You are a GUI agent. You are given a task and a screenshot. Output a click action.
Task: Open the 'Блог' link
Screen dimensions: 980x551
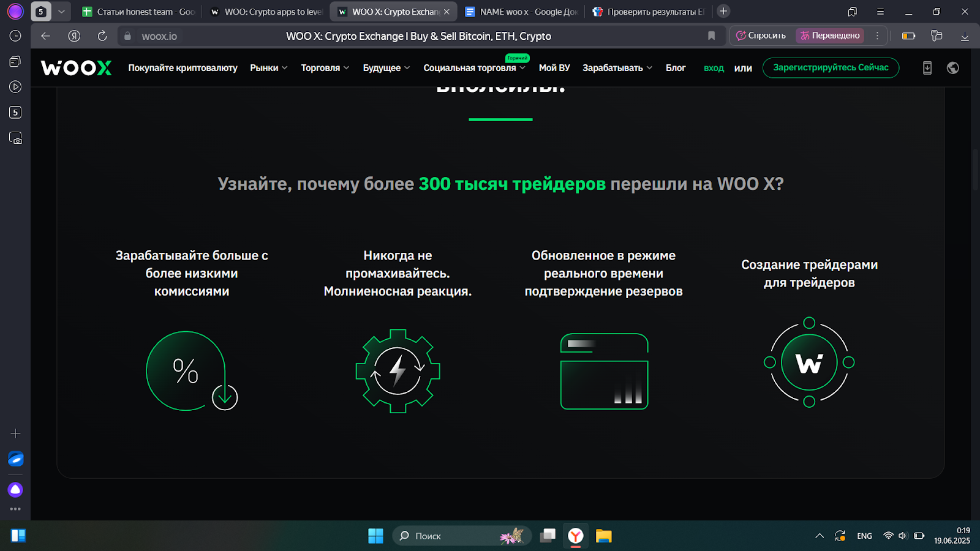click(x=676, y=68)
